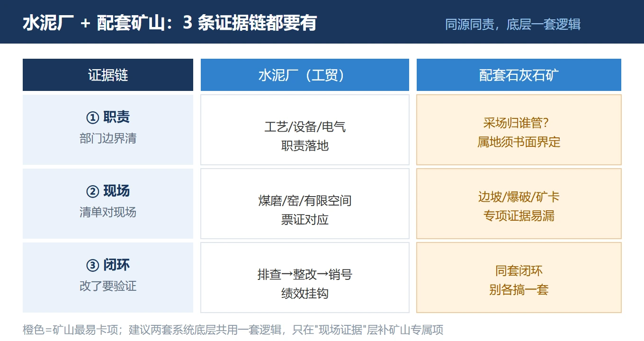Viewport: 644px width, 341px height.
Task: Click the '证据链' column header
Action: click(x=108, y=75)
